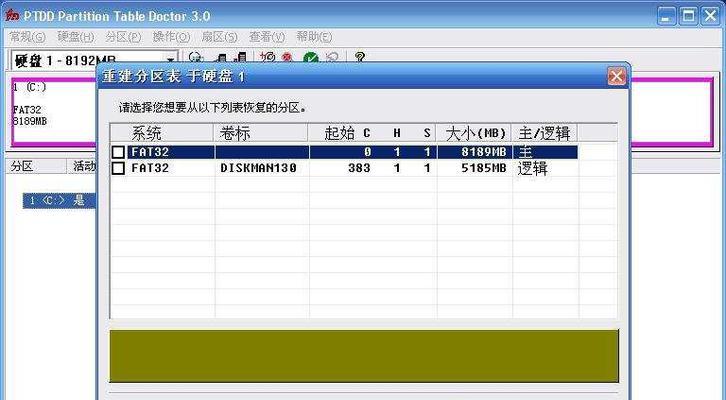This screenshot has width=726, height=400.
Task: Open the 常规(G) menu
Action: (27, 37)
